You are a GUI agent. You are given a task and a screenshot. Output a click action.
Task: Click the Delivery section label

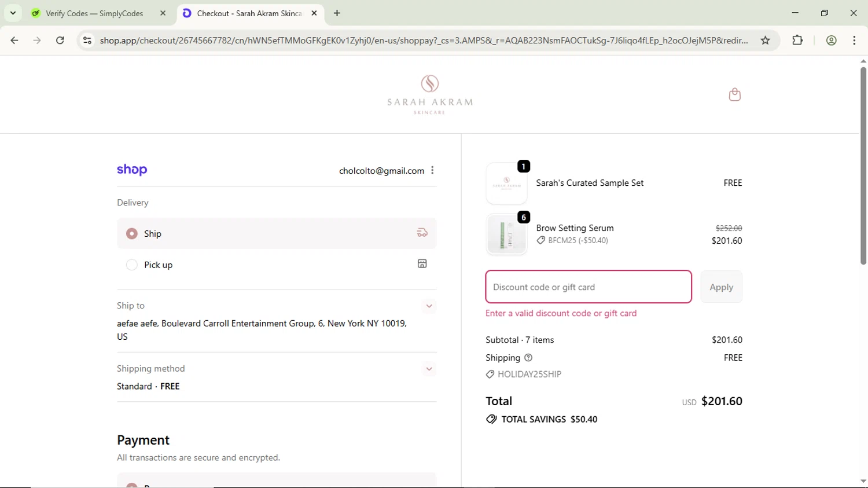133,203
